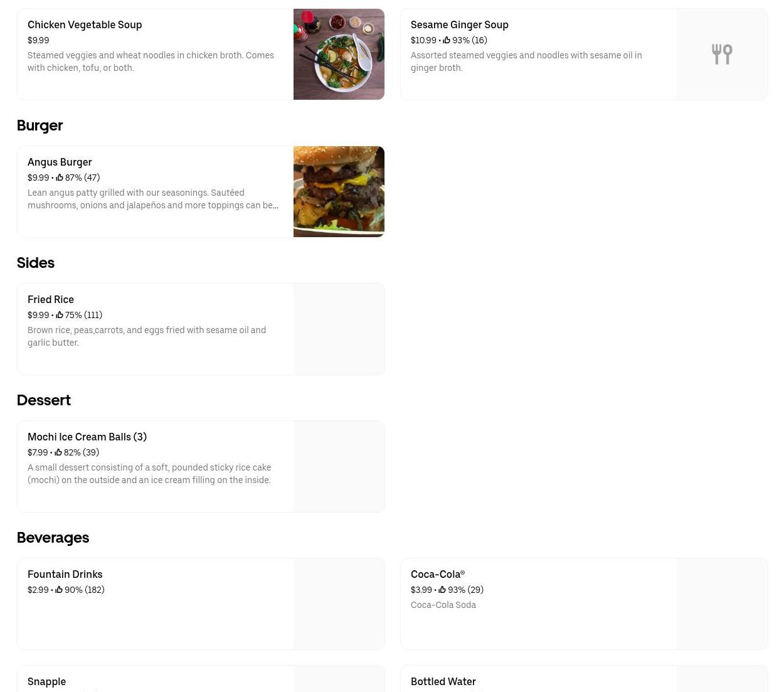The image size is (784, 692).
Task: Select the Fried Rice menu item title
Action: point(51,299)
